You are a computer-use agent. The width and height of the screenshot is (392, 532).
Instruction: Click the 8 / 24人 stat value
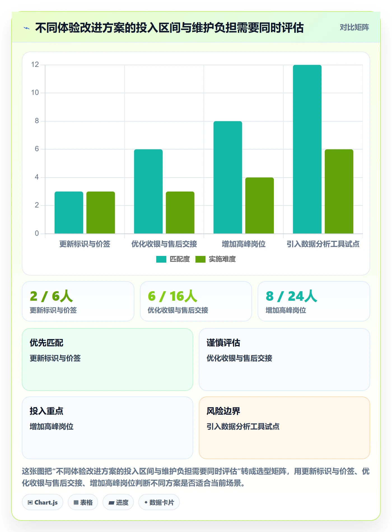[x=291, y=296]
